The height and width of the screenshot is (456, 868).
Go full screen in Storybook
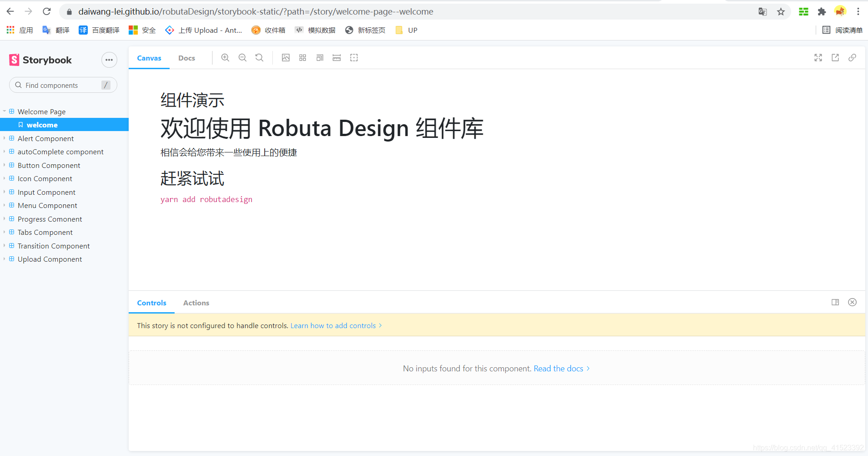[818, 58]
